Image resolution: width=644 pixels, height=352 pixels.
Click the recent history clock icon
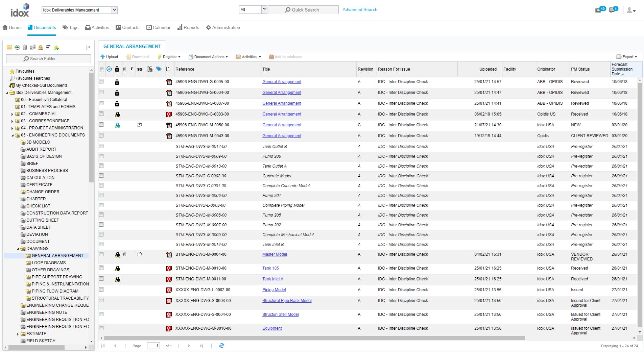pos(17,47)
